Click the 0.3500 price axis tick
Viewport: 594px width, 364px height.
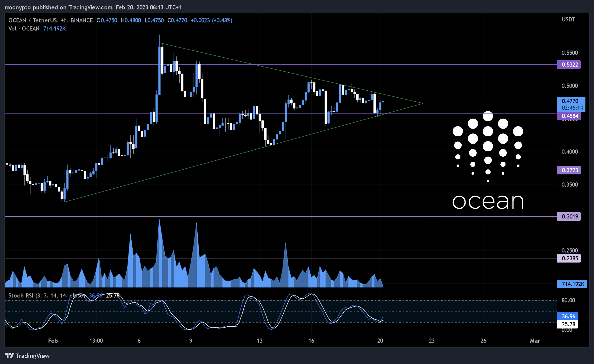[570, 185]
